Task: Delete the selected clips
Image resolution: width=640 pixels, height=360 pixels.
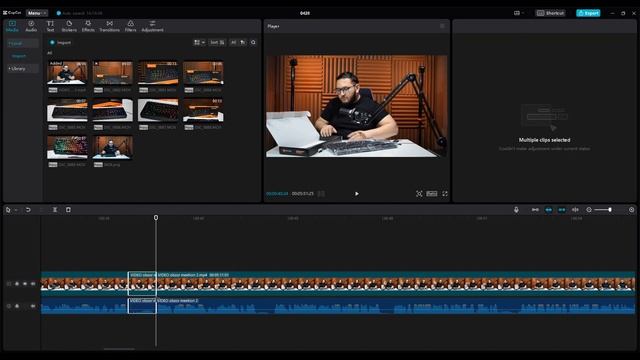Action: point(68,210)
